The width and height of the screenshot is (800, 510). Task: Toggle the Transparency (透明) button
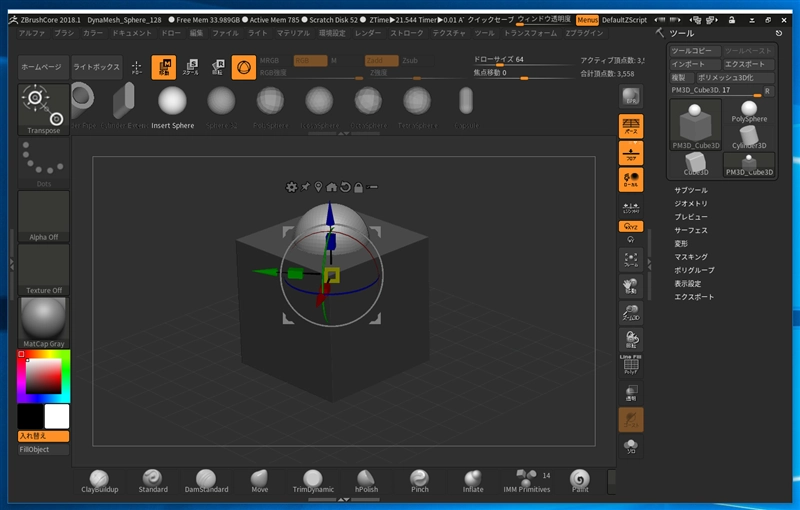click(x=631, y=393)
